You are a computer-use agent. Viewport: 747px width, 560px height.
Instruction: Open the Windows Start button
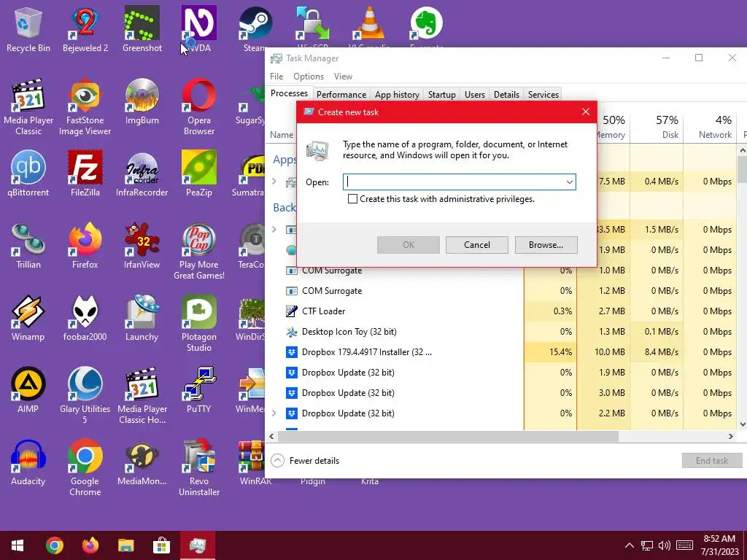click(18, 545)
